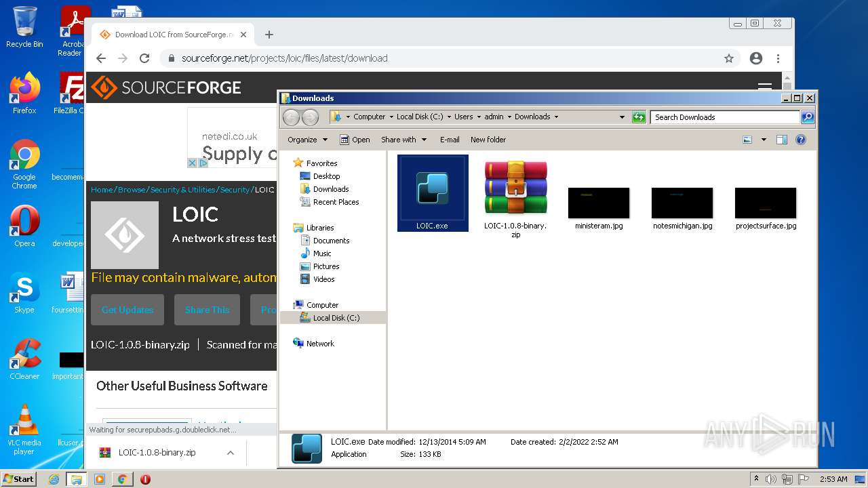Click the search magnifier in Explorer
Viewport: 868px width, 488px height.
tap(807, 117)
